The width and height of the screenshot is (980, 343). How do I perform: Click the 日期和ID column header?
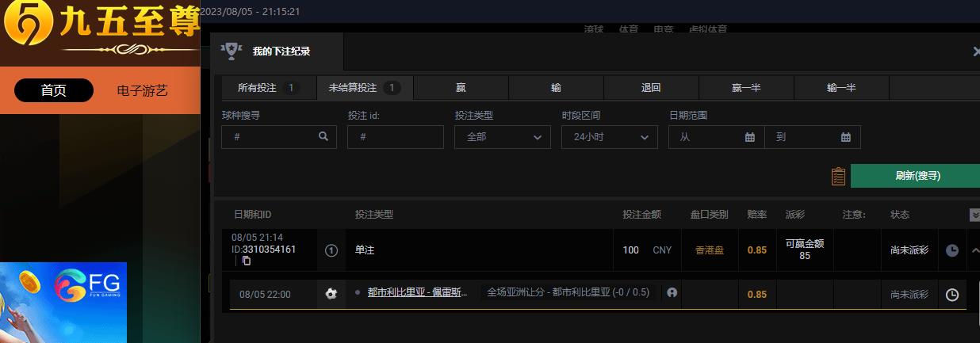(x=253, y=215)
